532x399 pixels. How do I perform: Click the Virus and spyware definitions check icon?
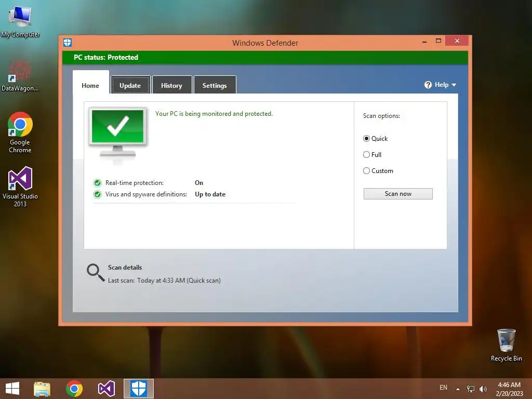(97, 194)
